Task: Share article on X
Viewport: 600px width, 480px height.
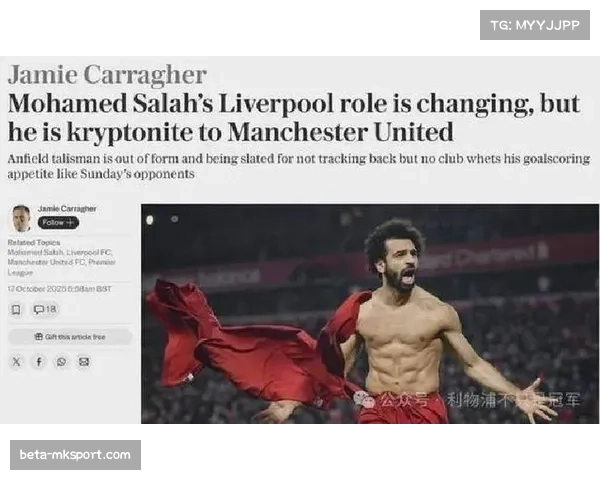Action: [x=16, y=362]
